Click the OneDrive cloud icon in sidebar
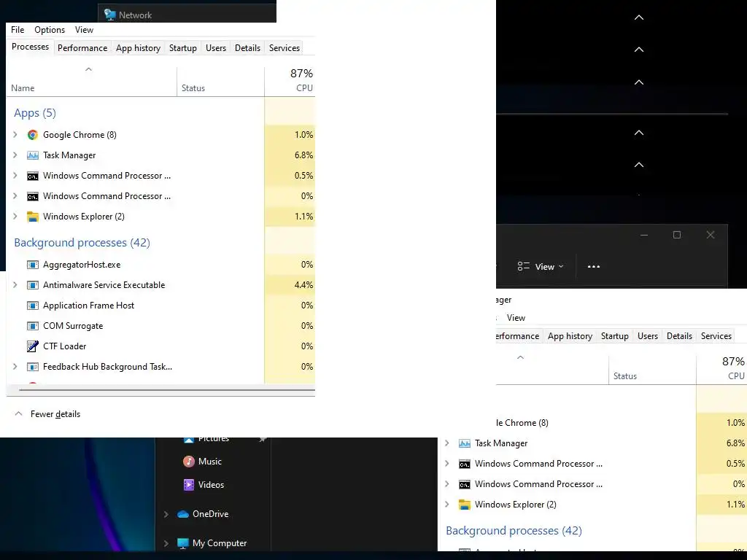 coord(183,514)
